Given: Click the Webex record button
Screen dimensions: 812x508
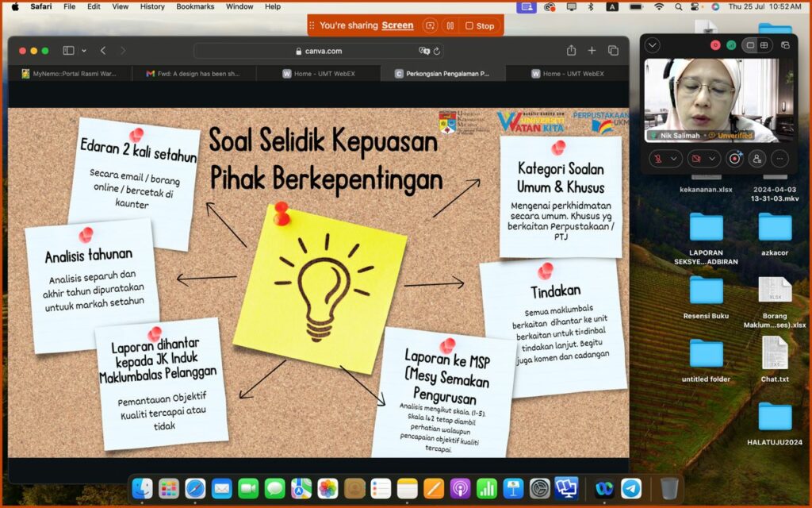Looking at the screenshot, I should point(735,159).
